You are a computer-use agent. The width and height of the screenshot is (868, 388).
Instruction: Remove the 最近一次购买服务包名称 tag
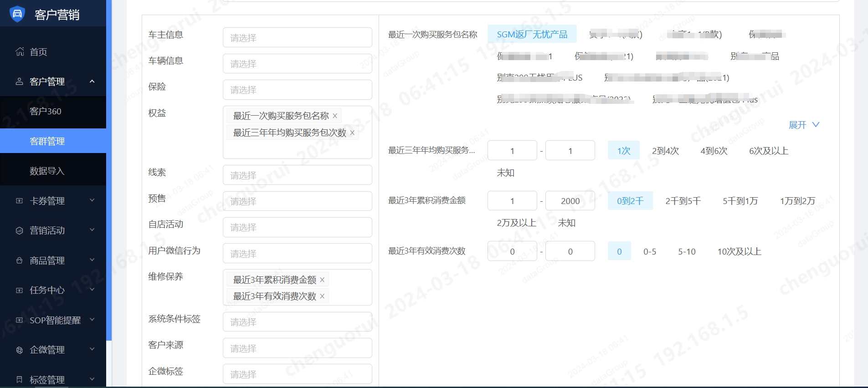[x=335, y=116]
